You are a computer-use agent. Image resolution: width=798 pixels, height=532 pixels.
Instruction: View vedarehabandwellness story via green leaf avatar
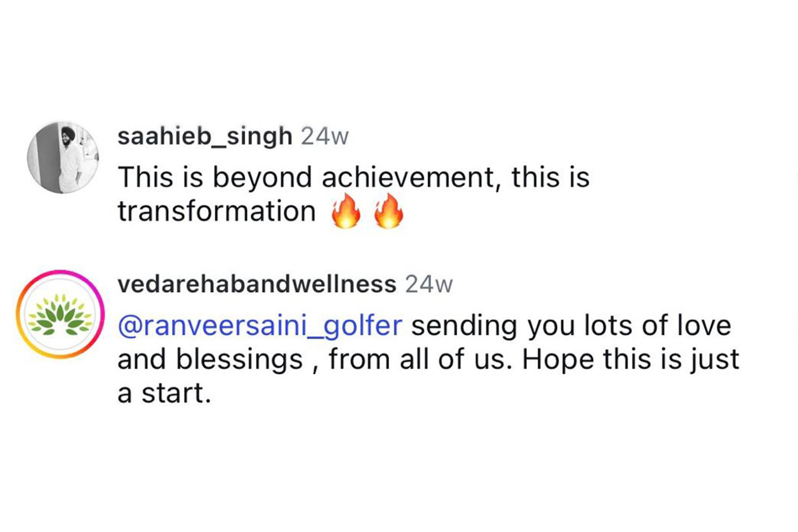60,314
